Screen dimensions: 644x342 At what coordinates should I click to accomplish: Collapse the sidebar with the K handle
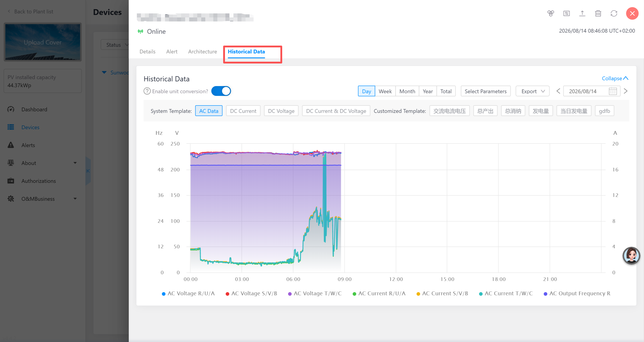click(x=88, y=171)
